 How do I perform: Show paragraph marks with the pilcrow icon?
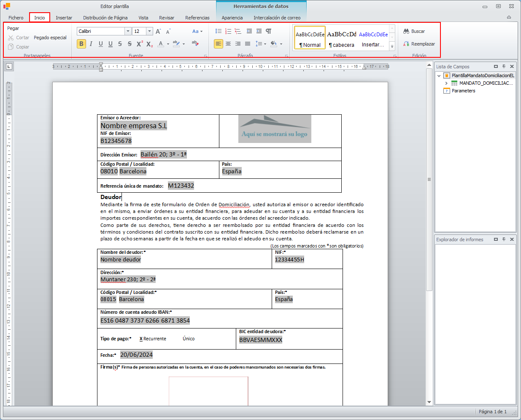pos(269,31)
